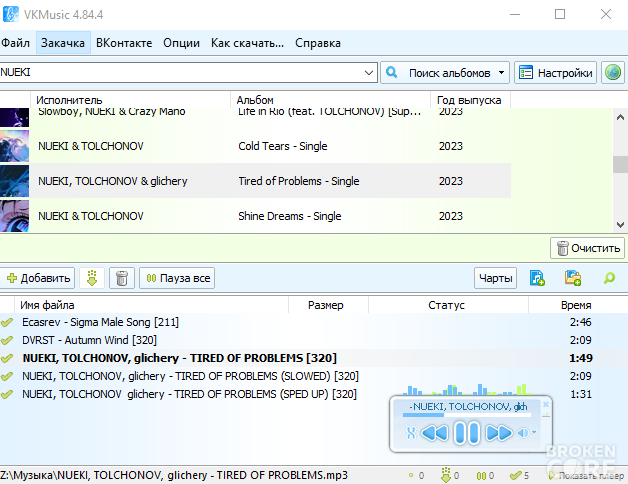
Task: Select the Tired of Problems - Single album row
Action: [x=255, y=181]
